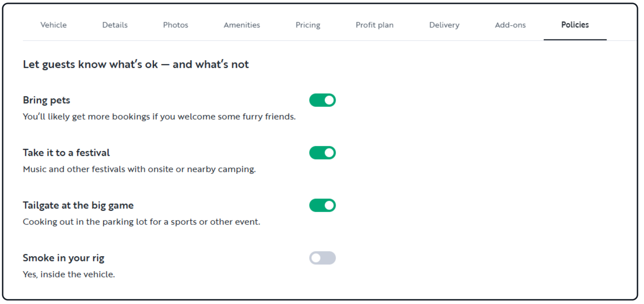Select the Policies tab
Viewport: 644px width, 304px height.
575,25
